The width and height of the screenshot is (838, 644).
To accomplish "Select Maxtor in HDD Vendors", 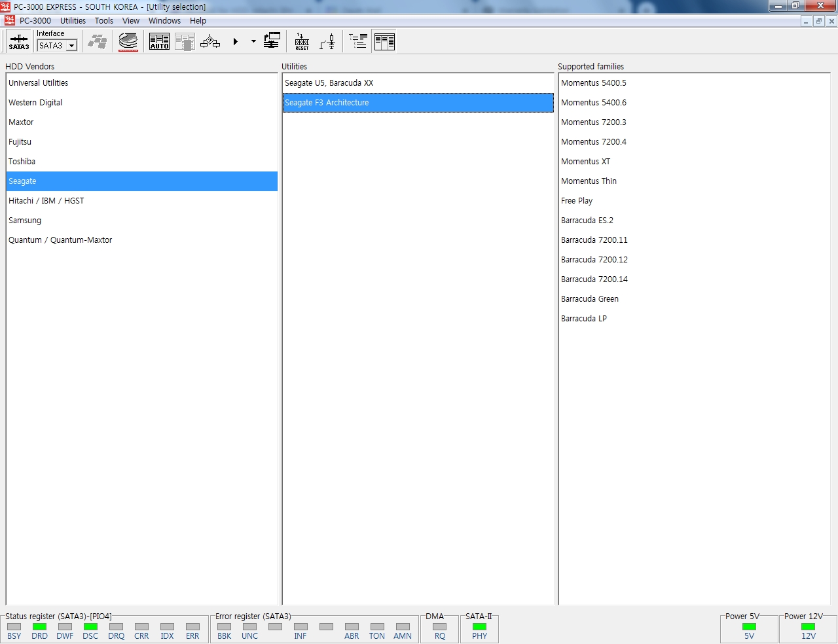I will click(x=142, y=122).
